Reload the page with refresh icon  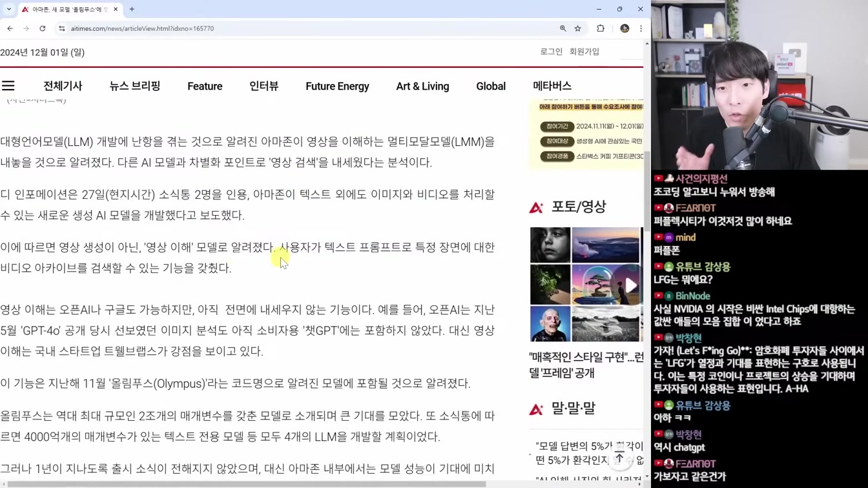click(x=43, y=28)
